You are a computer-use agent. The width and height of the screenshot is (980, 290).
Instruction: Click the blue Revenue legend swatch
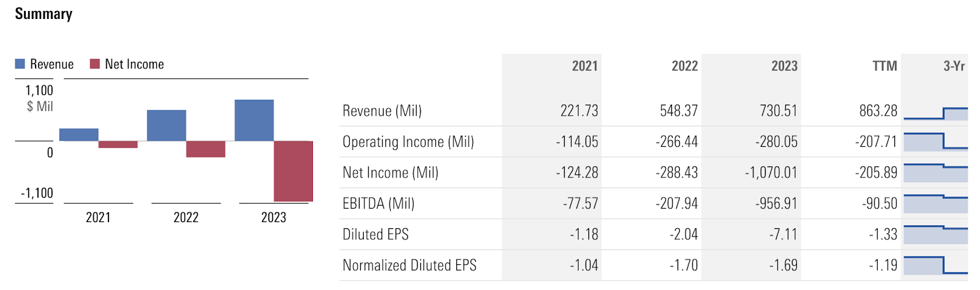tap(20, 64)
